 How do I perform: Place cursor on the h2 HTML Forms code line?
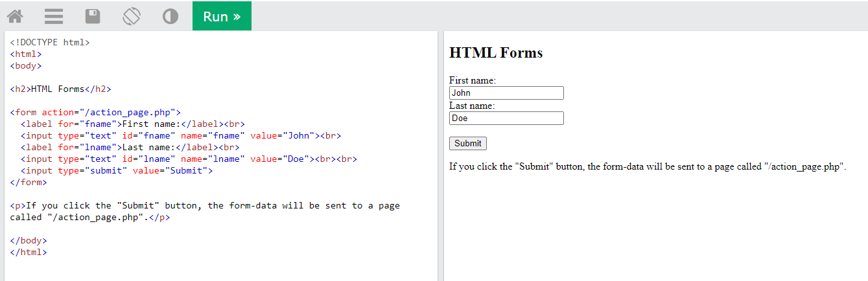pos(61,89)
